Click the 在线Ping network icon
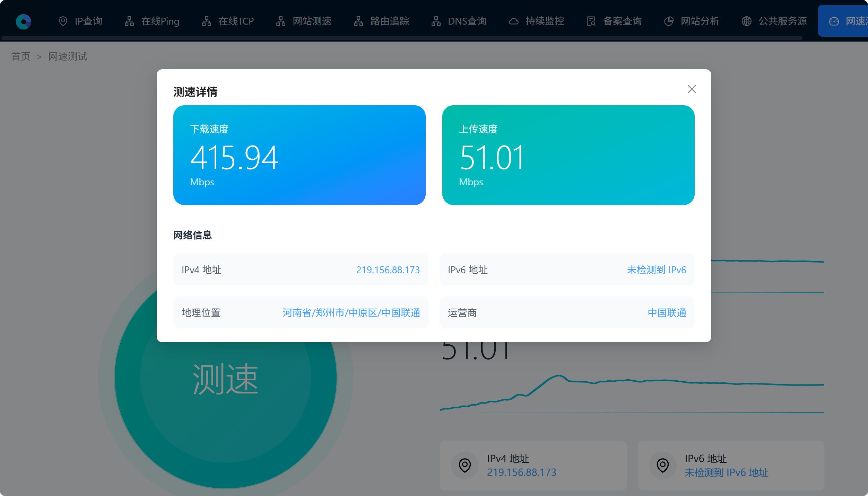 129,21
